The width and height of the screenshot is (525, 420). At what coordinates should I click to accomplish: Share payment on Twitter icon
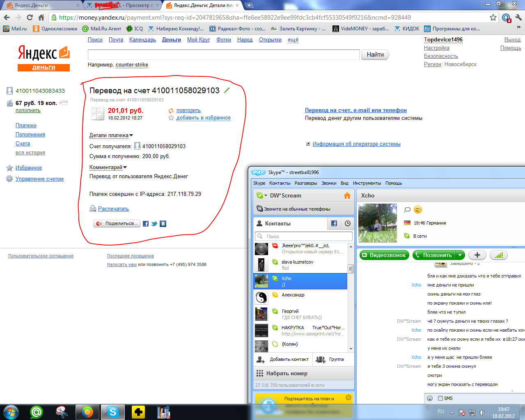(154, 224)
